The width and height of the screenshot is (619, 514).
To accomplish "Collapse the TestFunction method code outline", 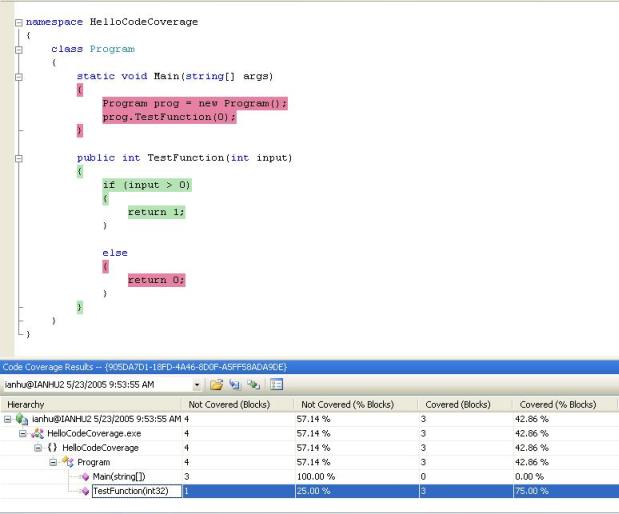I will pyautogui.click(x=19, y=159).
